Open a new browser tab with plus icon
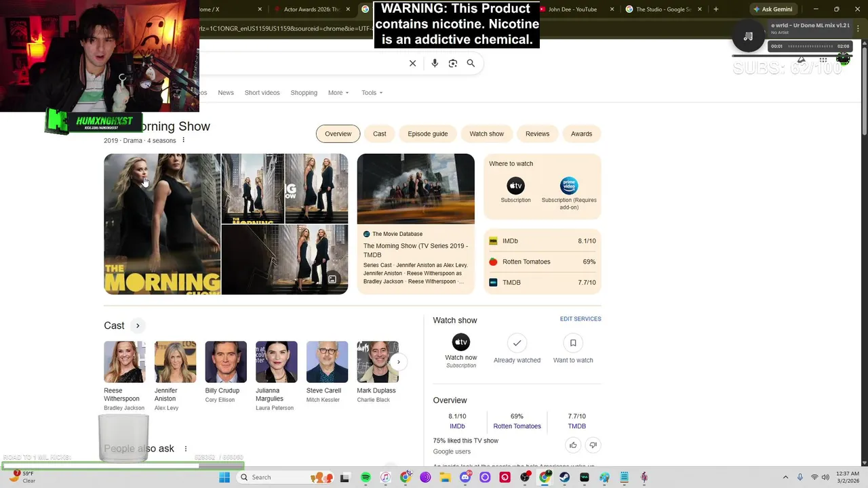 click(715, 9)
